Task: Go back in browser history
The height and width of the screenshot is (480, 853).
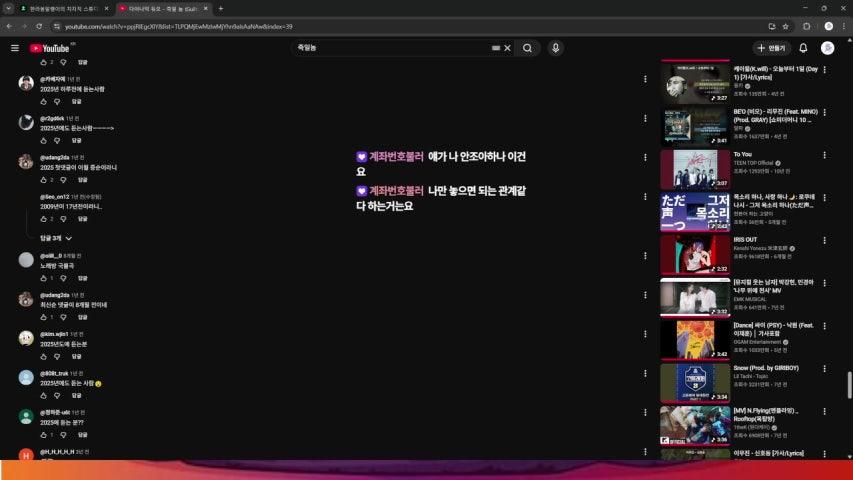Action: point(9,26)
